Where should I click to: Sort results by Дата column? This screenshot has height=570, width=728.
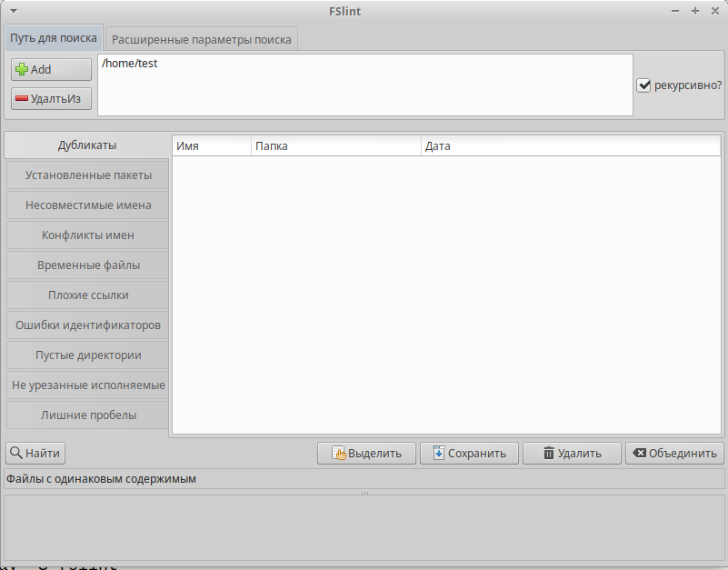pyautogui.click(x=571, y=145)
